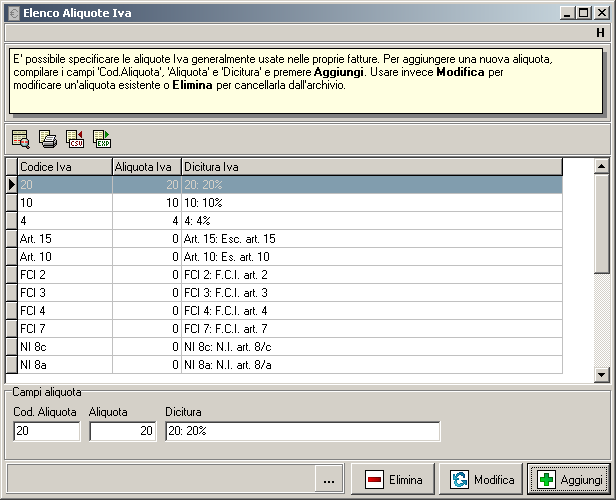Click the H help button
This screenshot has height=500, width=616.
point(600,33)
